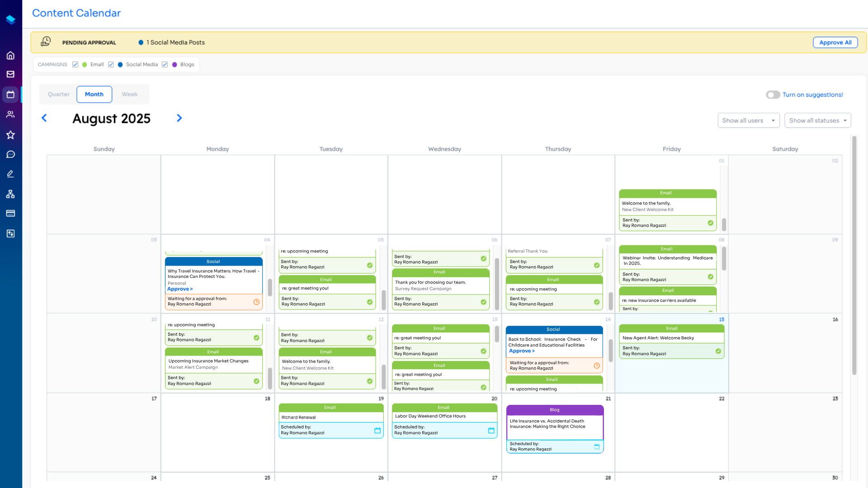
Task: Click sent checkmark on Thank you for choosing email
Action: coord(483,302)
